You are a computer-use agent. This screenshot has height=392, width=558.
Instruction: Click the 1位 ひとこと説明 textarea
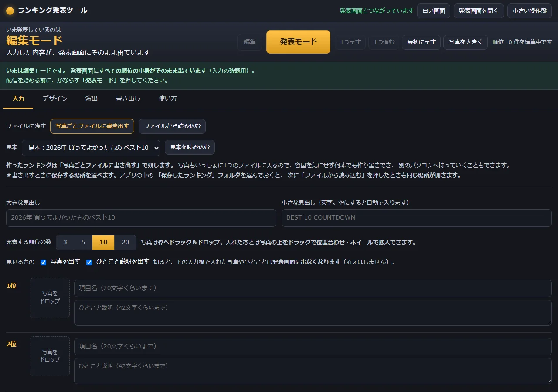pyautogui.click(x=313, y=313)
